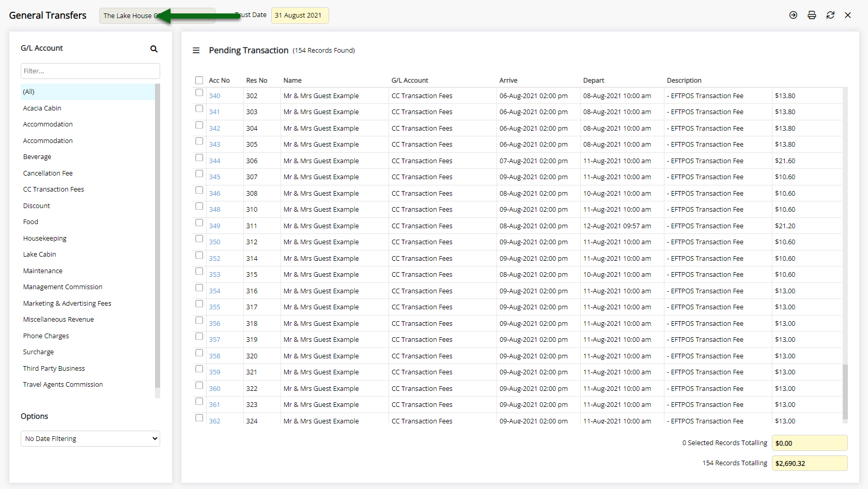Click the transfer arrow-in-circle icon
The width and height of the screenshot is (868, 489).
[793, 15]
